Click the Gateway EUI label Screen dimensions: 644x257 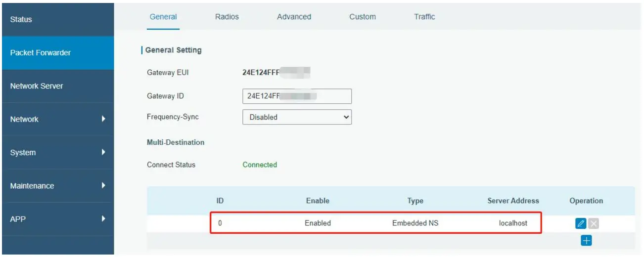168,73
